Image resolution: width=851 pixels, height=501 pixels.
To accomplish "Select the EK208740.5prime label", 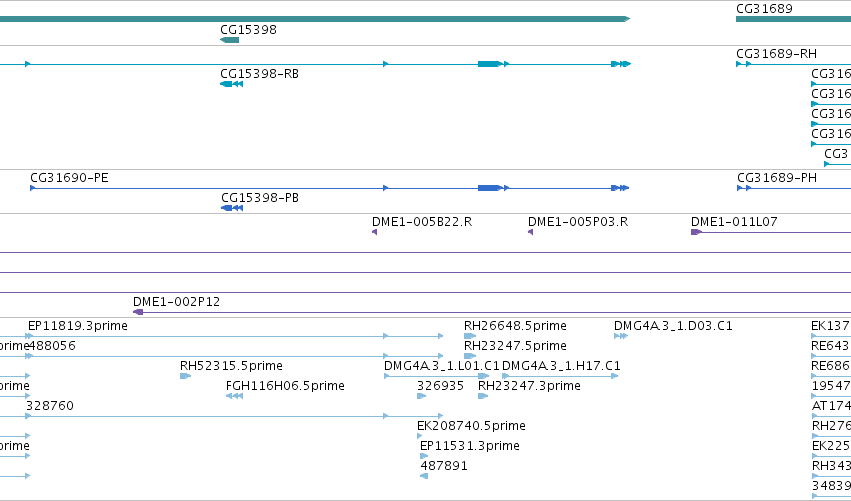I will [x=471, y=426].
